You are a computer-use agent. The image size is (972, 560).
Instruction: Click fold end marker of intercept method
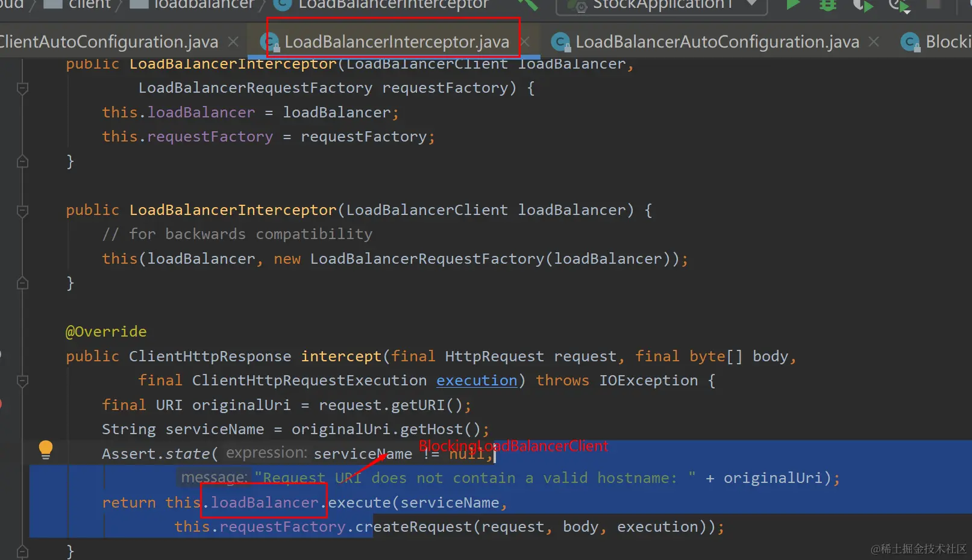coord(23,550)
